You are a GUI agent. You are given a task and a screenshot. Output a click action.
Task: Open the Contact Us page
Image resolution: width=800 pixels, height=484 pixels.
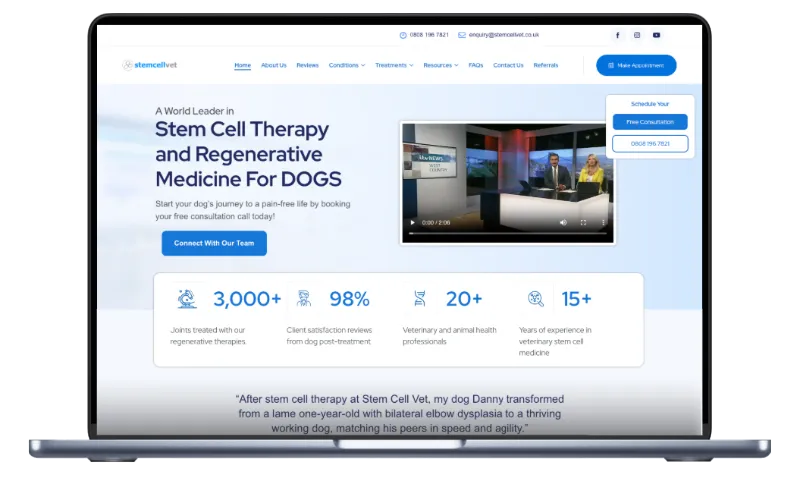click(508, 65)
